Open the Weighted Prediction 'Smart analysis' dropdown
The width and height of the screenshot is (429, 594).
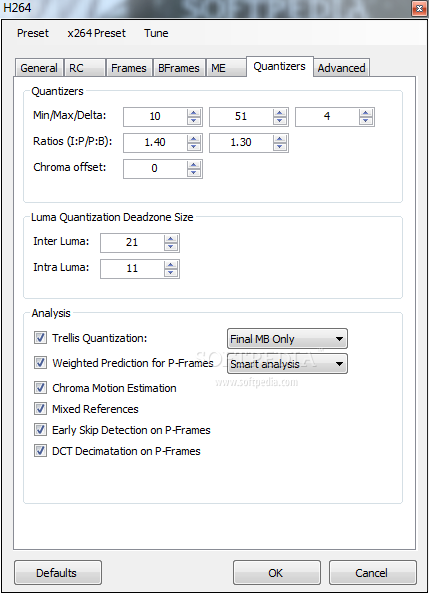tap(287, 364)
